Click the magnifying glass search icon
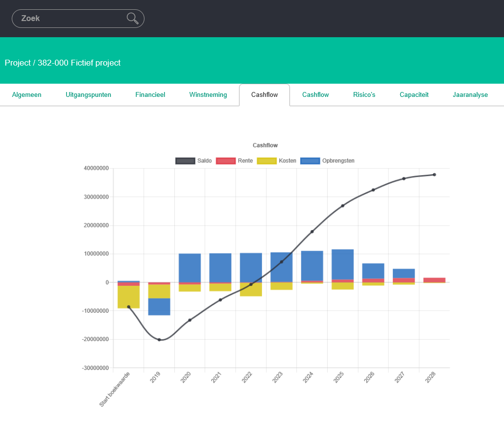Image resolution: width=504 pixels, height=438 pixels. (132, 19)
